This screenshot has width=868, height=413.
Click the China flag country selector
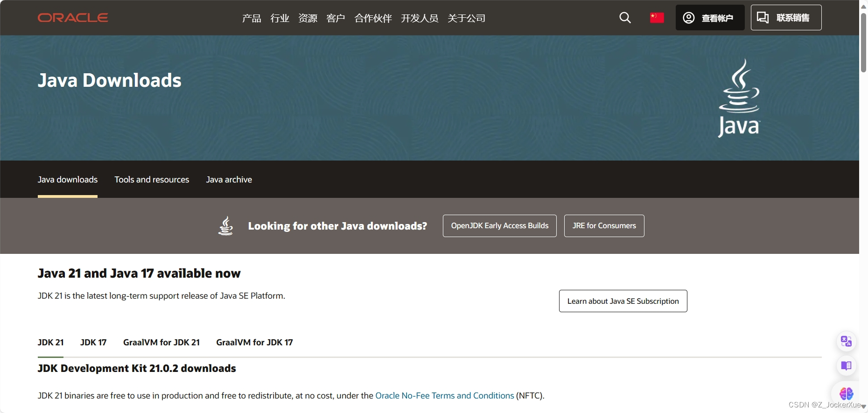pos(657,18)
